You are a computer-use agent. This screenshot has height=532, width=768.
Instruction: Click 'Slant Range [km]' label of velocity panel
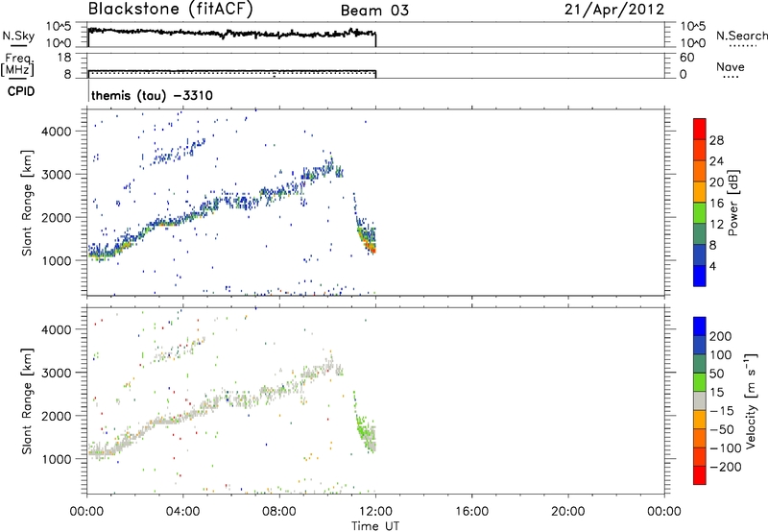pos(27,400)
